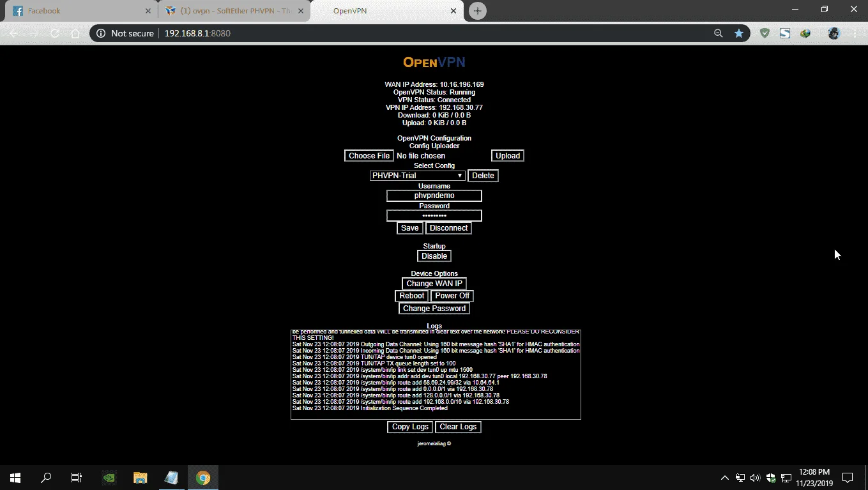This screenshot has width=868, height=490.
Task: Click the OpenVPN logo heading
Action: [434, 62]
